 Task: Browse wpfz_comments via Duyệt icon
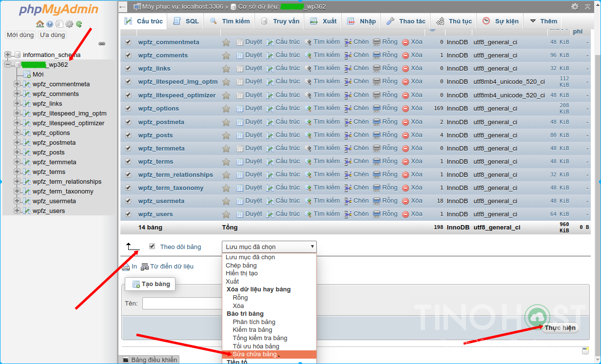click(x=249, y=55)
